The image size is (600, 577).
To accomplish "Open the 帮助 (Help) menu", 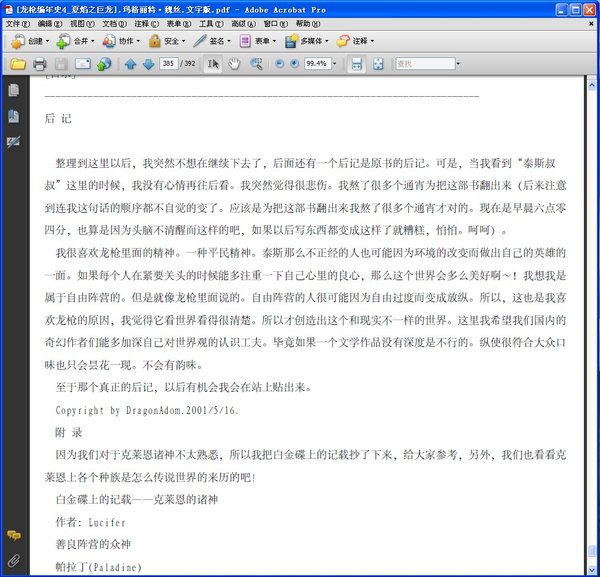I will coord(308,24).
